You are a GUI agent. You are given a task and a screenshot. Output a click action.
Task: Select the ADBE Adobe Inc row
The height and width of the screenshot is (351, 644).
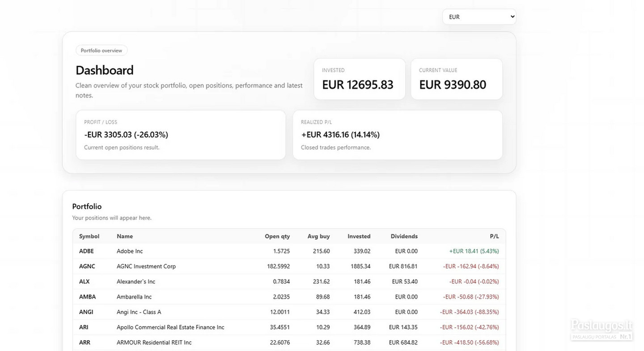(x=289, y=251)
